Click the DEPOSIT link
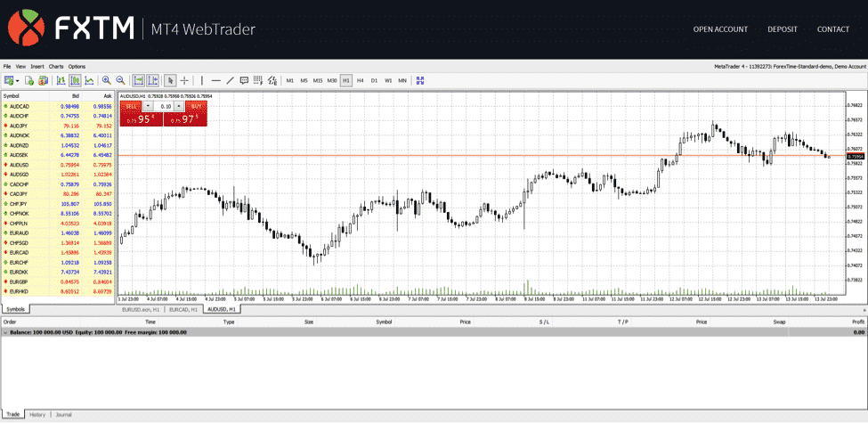The image size is (868, 424). coord(783,29)
